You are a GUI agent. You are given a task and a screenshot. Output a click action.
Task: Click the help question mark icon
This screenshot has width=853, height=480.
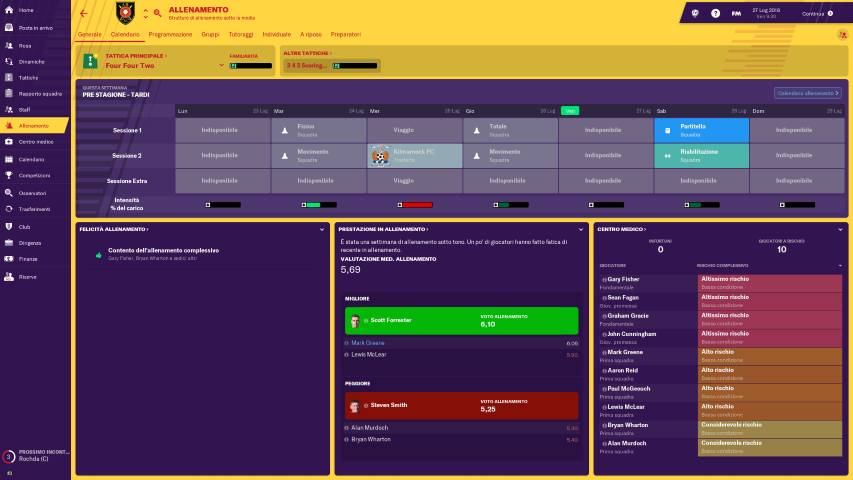(x=715, y=13)
